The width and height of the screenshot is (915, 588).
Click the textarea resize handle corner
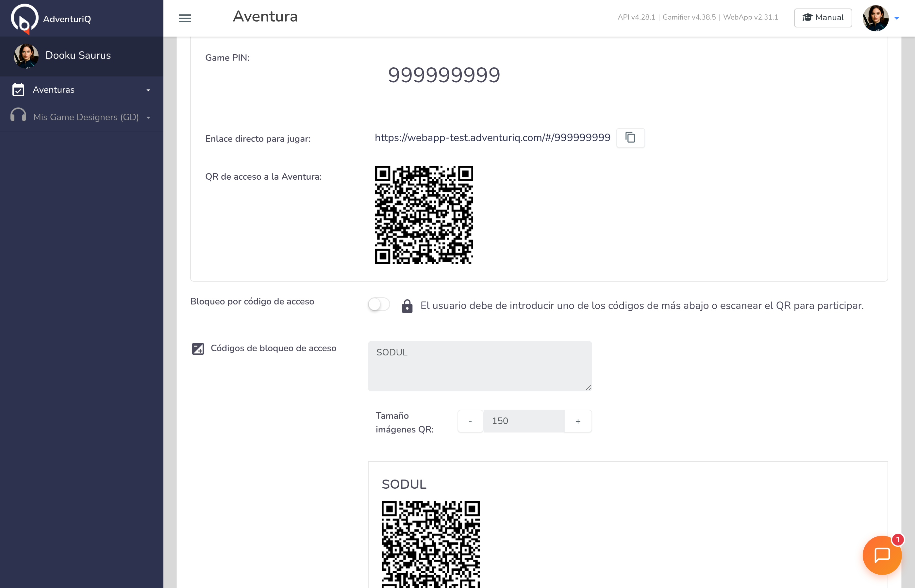(589, 387)
